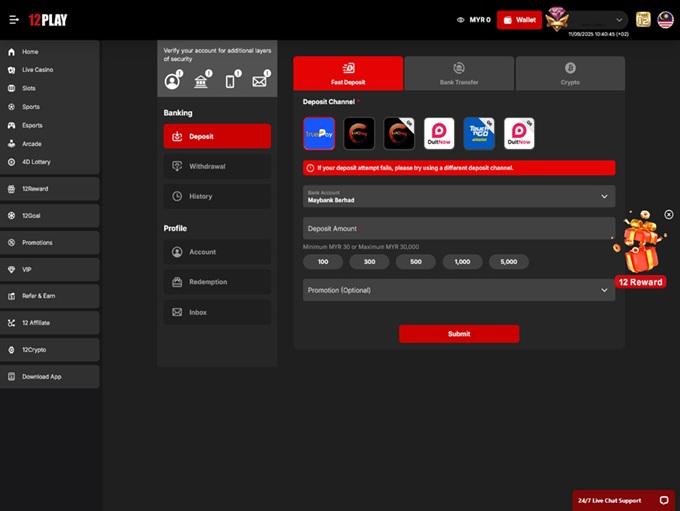The height and width of the screenshot is (511, 680).
Task: Click the email verification envelope icon
Action: click(x=260, y=81)
